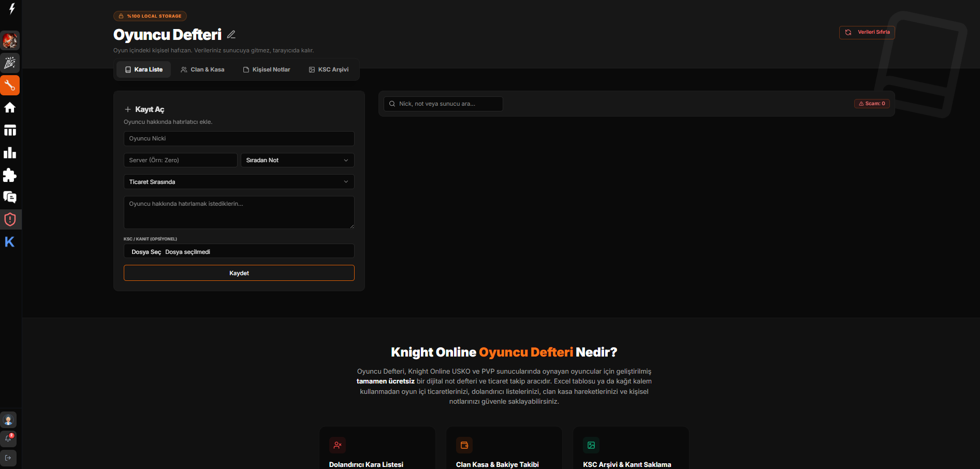Image resolution: width=980 pixels, height=469 pixels.
Task: Click the red Dolandırıcı Kara Listesi card icon
Action: tap(338, 445)
